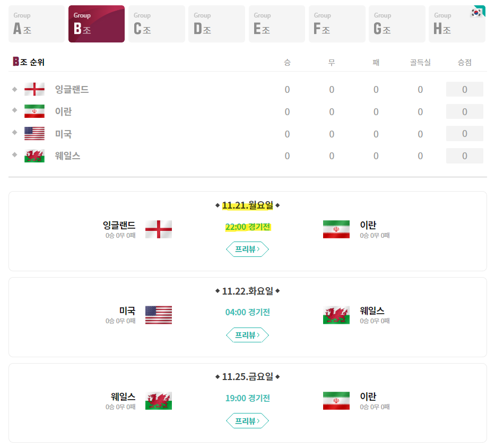The width and height of the screenshot is (495, 448).
Task: Expand the 11.22 화요일 date header
Action: click(x=247, y=291)
